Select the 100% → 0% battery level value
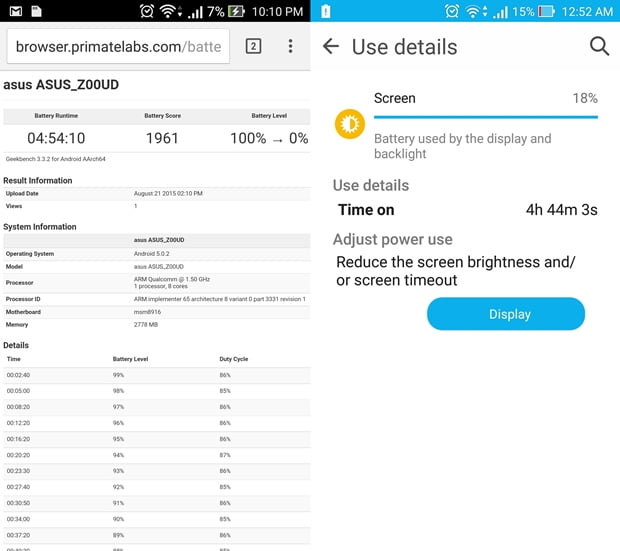Viewport: 620px width, 551px height. coord(269,138)
